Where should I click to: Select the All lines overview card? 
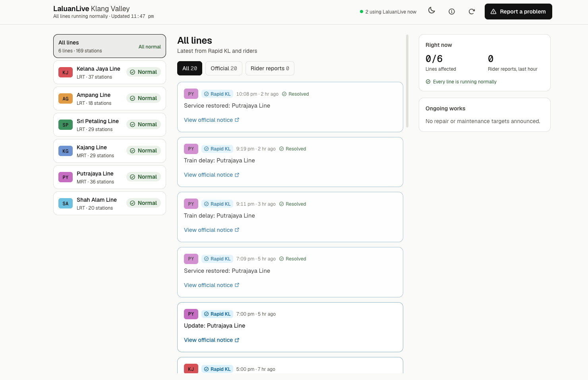tap(110, 46)
